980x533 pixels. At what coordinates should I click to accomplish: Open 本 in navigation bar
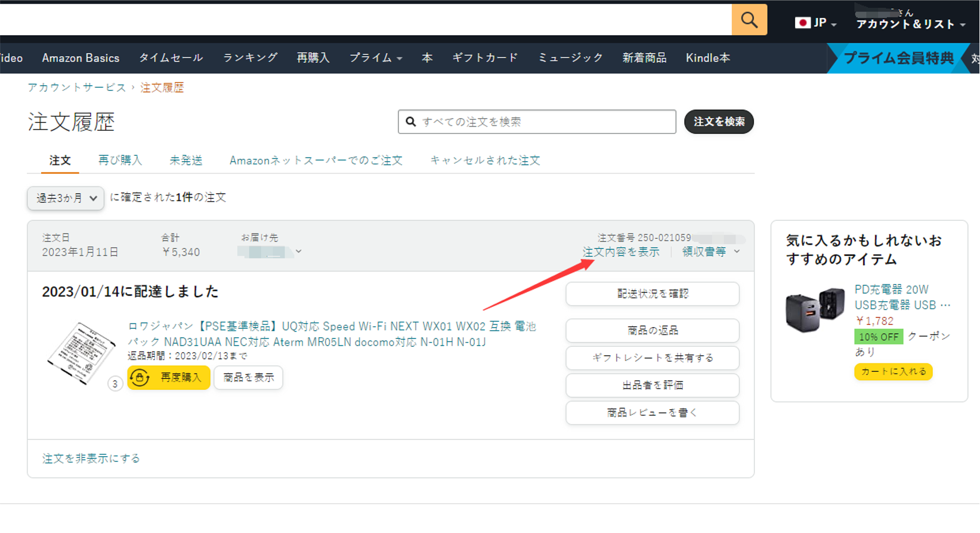click(x=427, y=58)
